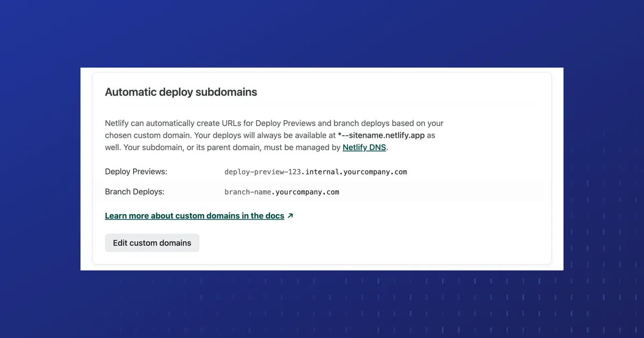Click the Edit custom domains button label text
This screenshot has width=644, height=338.
(152, 243)
